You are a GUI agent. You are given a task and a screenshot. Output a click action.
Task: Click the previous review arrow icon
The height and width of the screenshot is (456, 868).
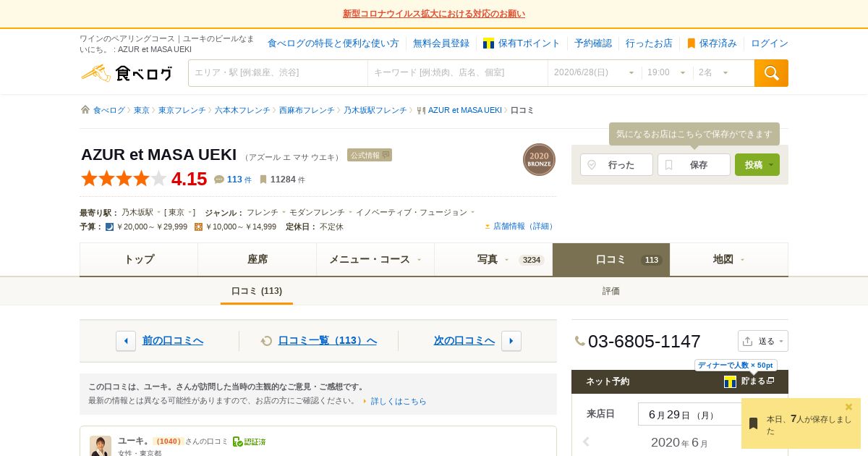click(126, 341)
